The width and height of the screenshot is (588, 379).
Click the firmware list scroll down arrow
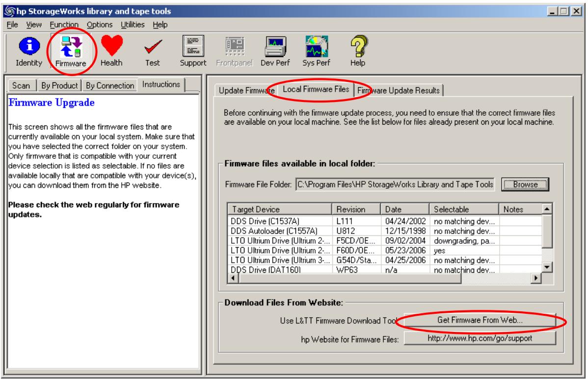[547, 267]
